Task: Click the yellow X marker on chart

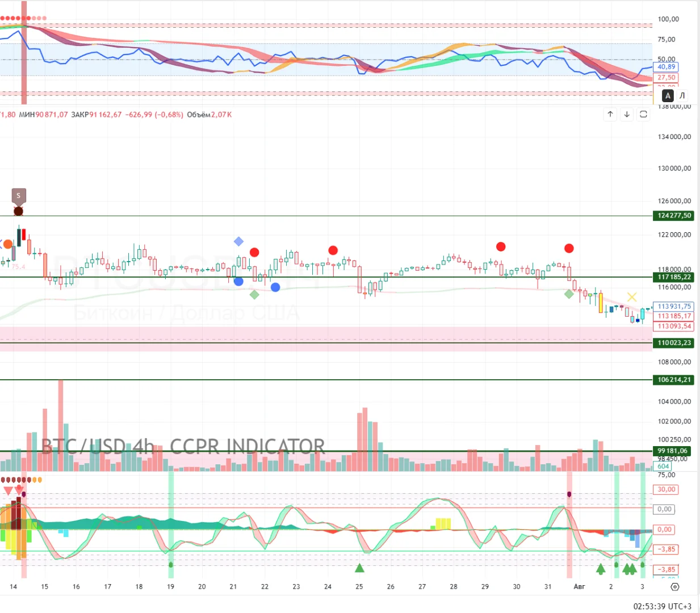Action: (632, 297)
